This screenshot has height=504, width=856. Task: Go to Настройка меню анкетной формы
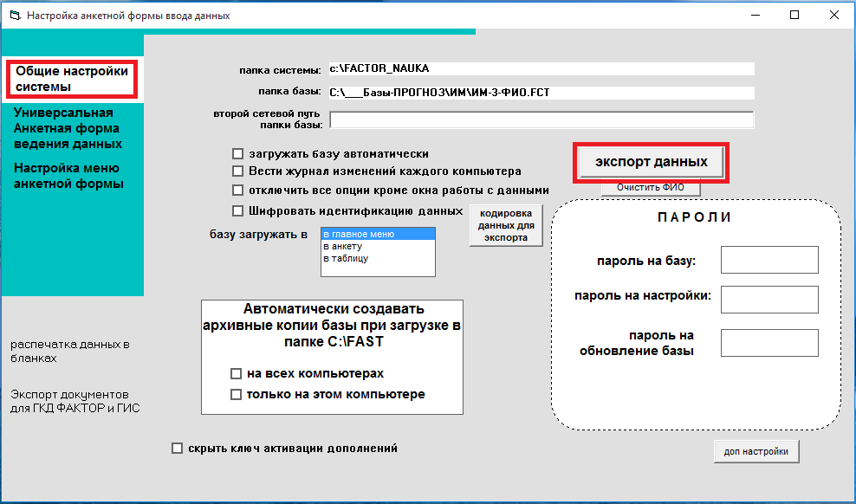click(68, 176)
